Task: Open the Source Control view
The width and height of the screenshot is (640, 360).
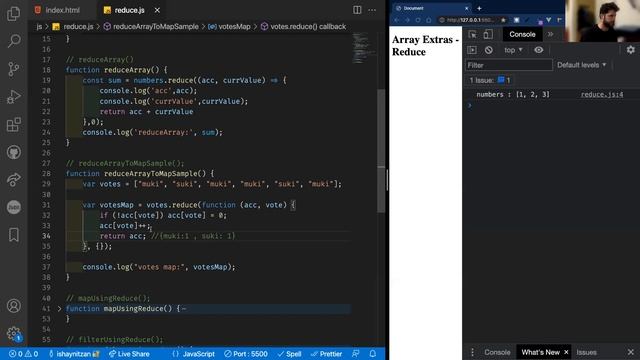Action: tap(13, 69)
